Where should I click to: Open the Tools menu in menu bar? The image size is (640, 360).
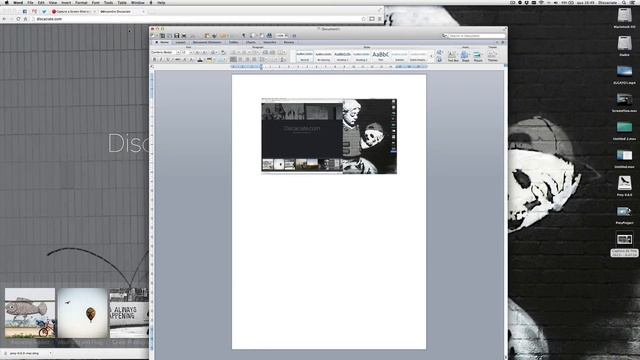(108, 2)
